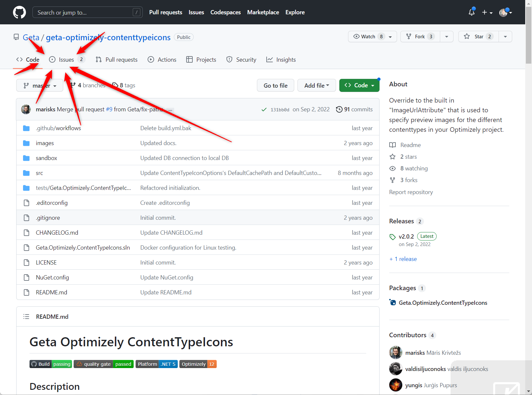Expand the Add file dropdown
The height and width of the screenshot is (395, 532).
tap(316, 85)
